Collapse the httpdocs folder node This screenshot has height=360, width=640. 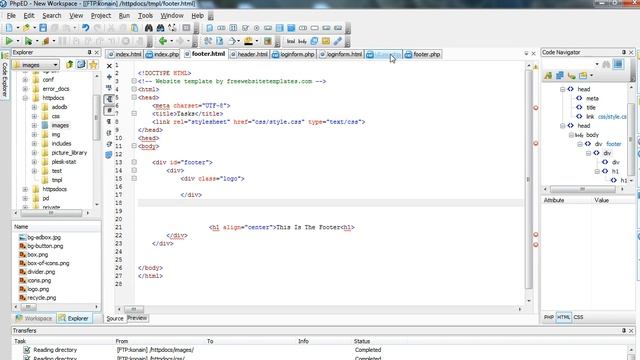(25, 98)
